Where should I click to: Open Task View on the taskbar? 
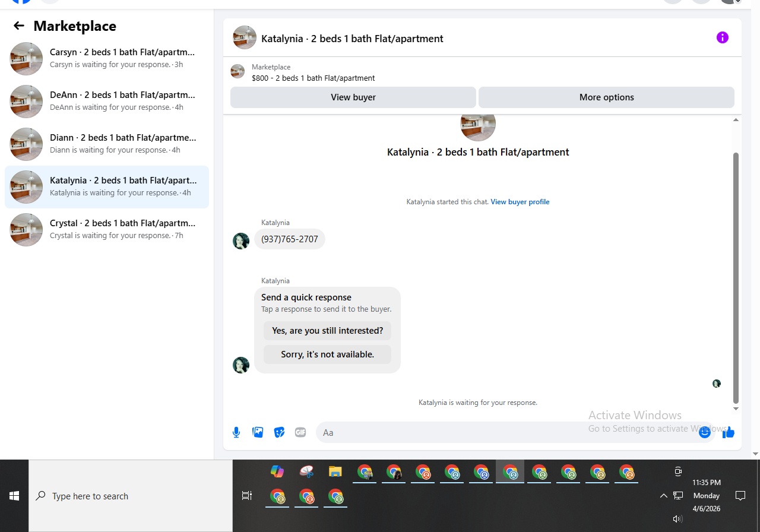[247, 495]
